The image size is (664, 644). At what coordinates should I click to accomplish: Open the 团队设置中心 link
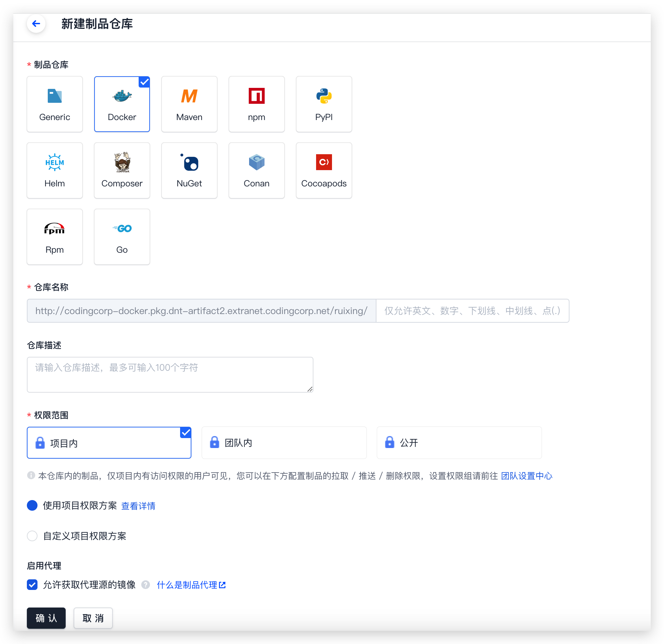[526, 476]
